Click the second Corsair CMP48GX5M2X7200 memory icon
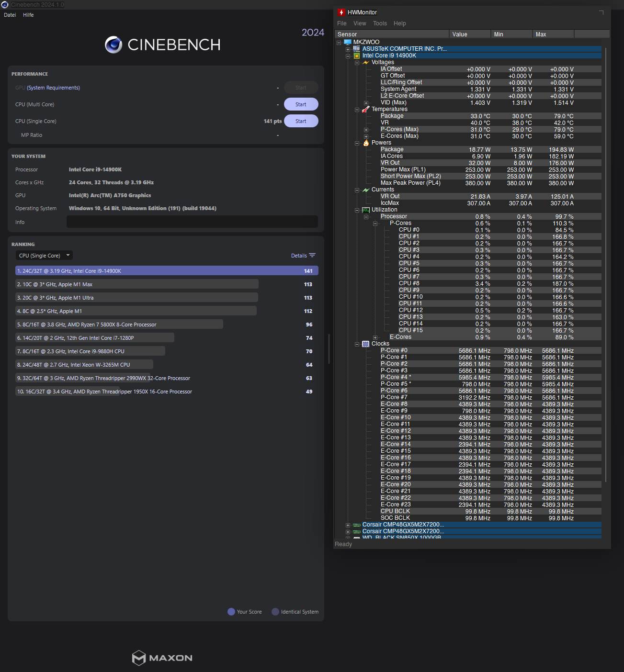 point(357,532)
